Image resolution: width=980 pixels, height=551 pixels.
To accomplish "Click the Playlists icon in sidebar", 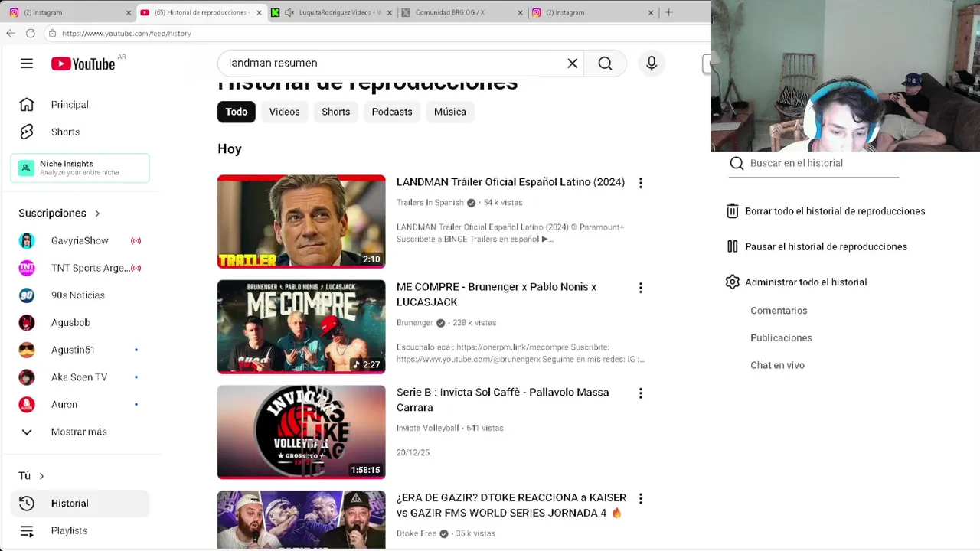I will pyautogui.click(x=27, y=530).
